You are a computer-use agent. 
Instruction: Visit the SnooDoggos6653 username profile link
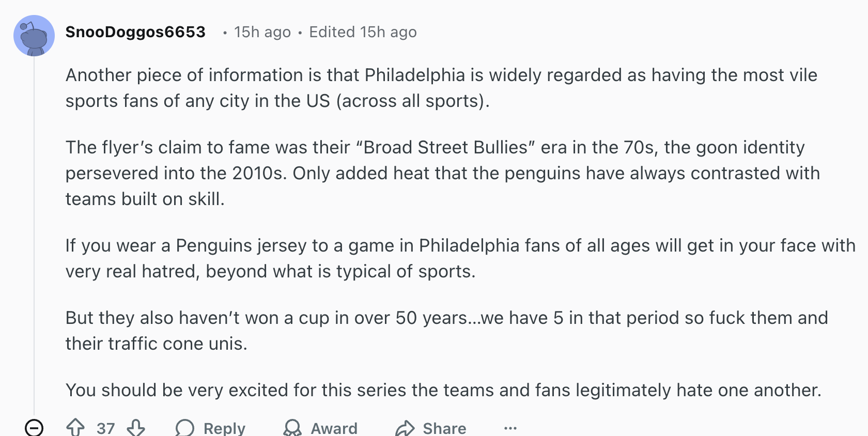(x=135, y=32)
